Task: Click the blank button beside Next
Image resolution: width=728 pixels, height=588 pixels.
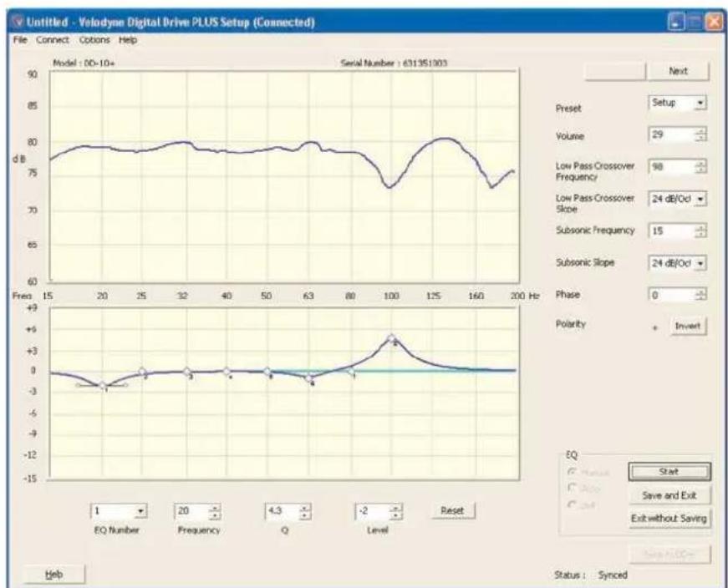Action: (615, 71)
